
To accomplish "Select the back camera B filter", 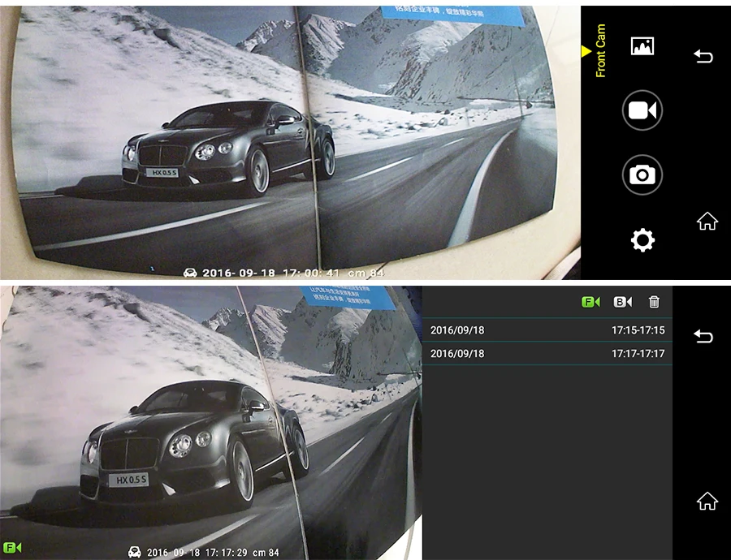I will pyautogui.click(x=622, y=302).
